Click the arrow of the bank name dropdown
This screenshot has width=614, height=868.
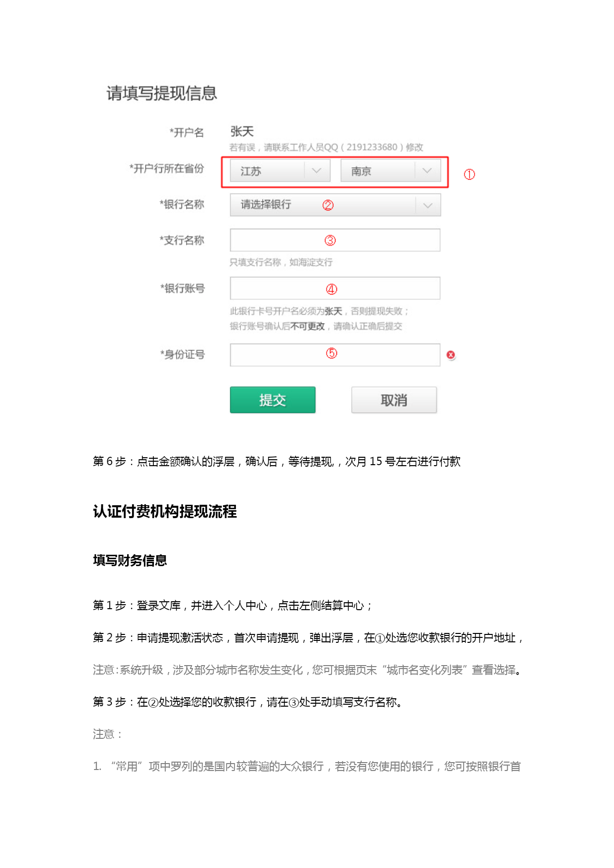(427, 205)
